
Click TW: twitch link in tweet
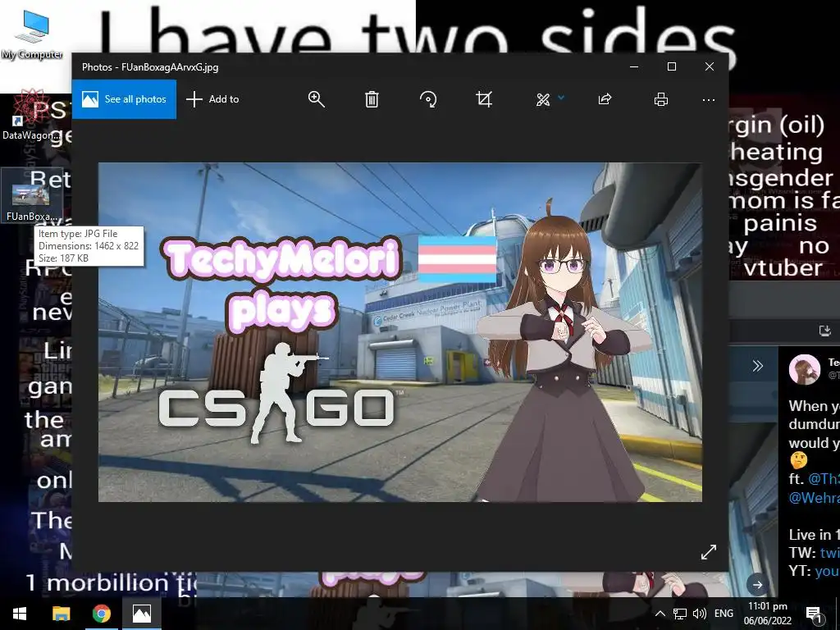pos(830,552)
